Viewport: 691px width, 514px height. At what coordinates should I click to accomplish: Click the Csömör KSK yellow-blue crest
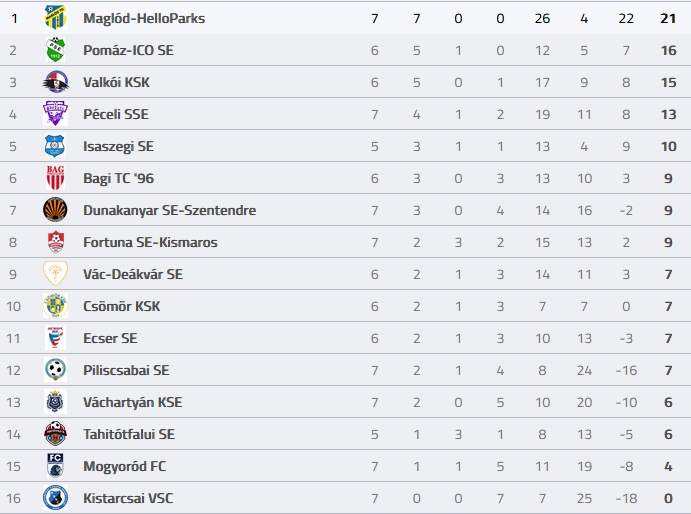tap(56, 305)
